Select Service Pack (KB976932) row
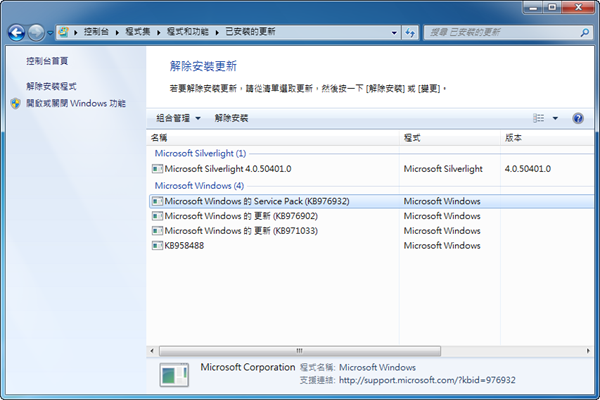Image resolution: width=600 pixels, height=400 pixels. pos(370,201)
